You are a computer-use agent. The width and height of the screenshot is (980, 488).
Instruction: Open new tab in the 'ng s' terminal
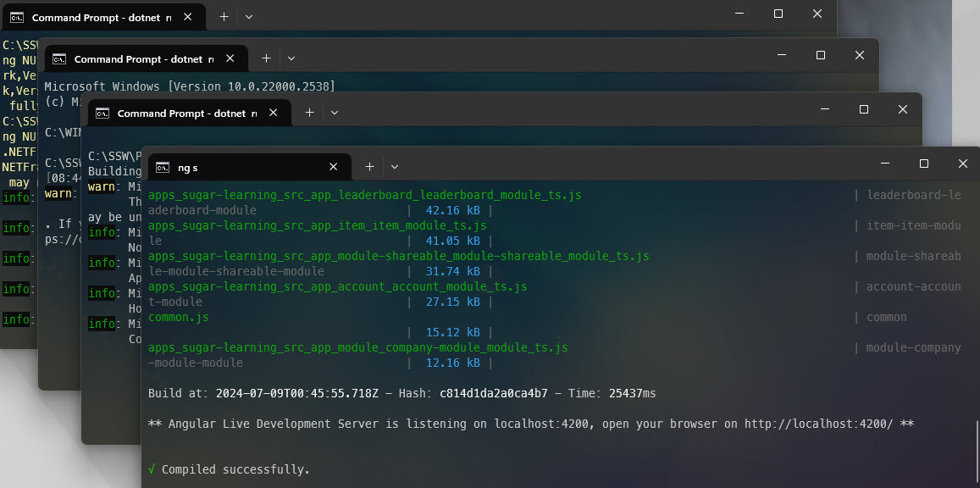pos(369,167)
